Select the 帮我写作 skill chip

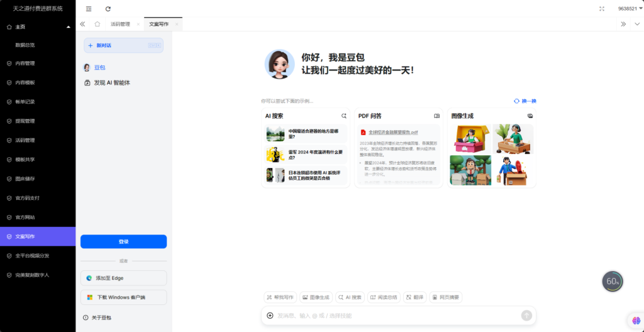[x=280, y=297]
